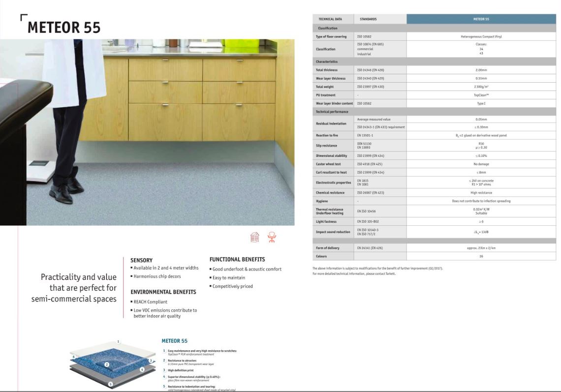Screen dimensions: 561x392
Task: Click the "Reaction to fire" row label
Action: 327,135
